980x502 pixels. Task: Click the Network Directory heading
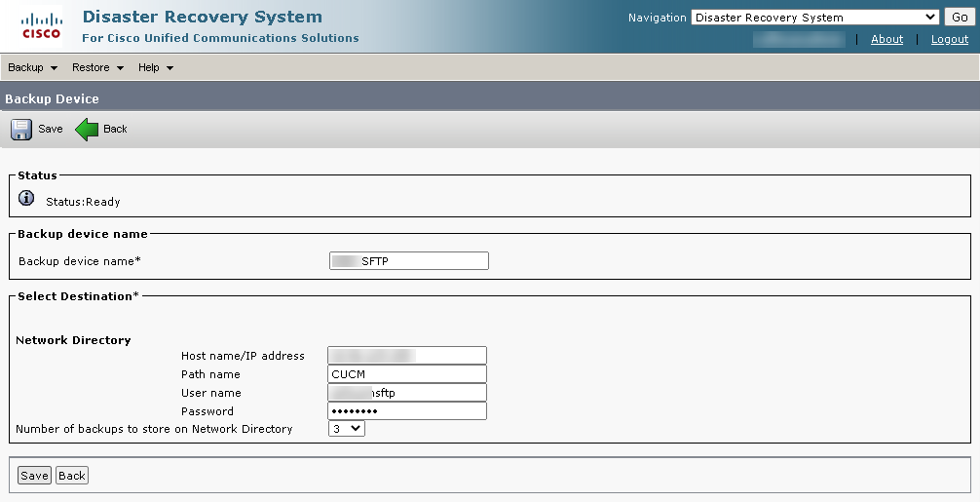click(x=73, y=340)
